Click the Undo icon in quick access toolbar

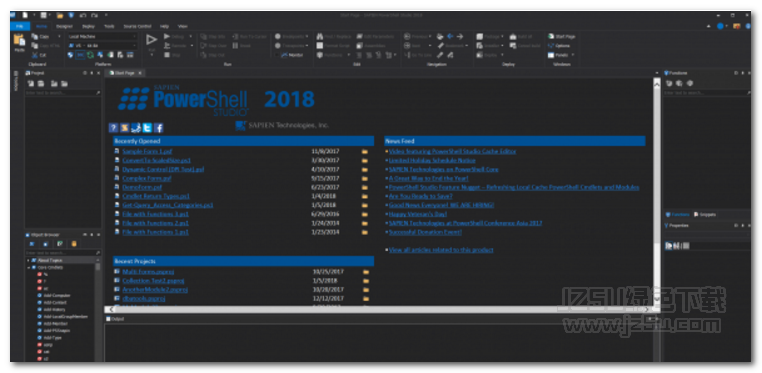[x=83, y=16]
